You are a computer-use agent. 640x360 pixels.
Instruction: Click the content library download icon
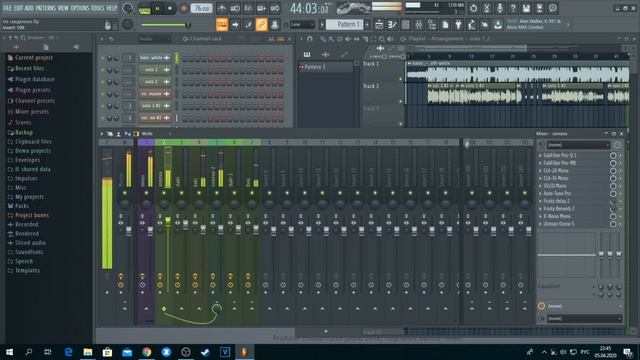point(498,25)
